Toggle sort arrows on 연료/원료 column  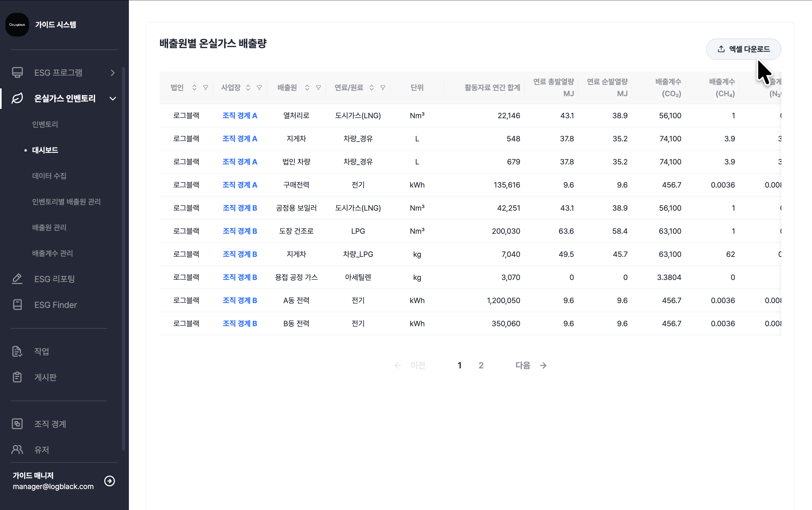371,88
